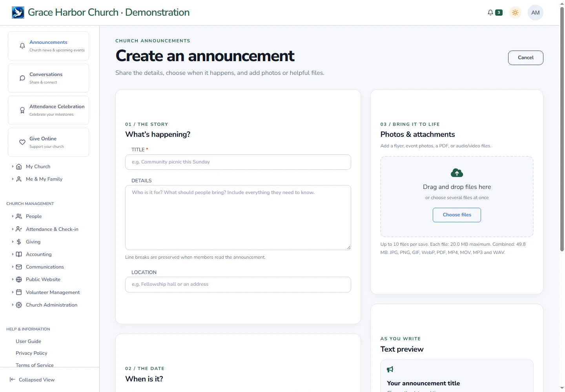Screen dimensions: 565x392
Task: Switch sidebar to Collapsed View
Action: 32,380
